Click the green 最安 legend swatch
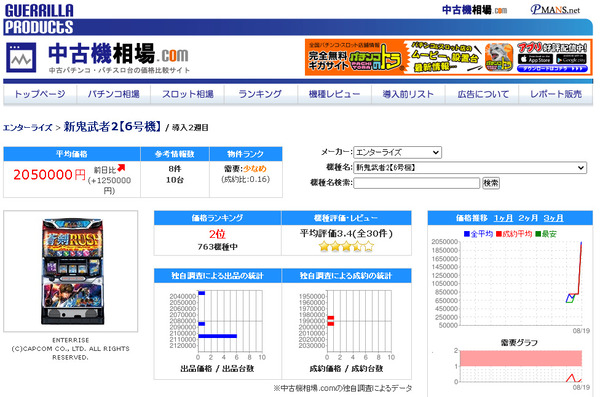 tap(538, 234)
